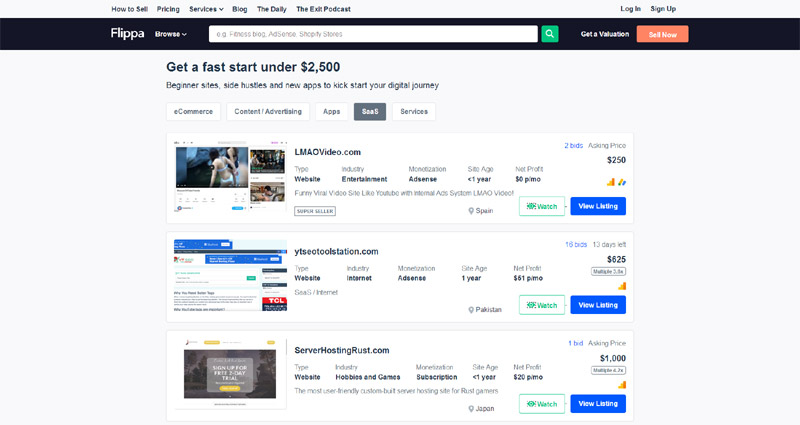Click the SUPER SELLER badge

pyautogui.click(x=315, y=211)
